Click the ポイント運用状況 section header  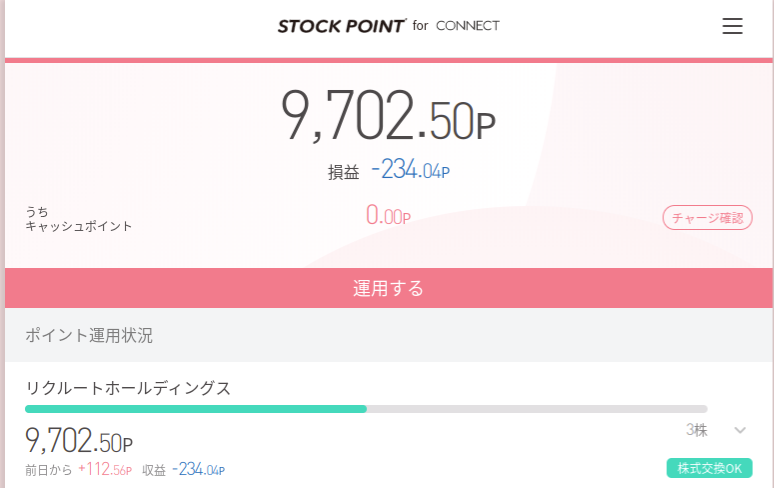tap(89, 336)
